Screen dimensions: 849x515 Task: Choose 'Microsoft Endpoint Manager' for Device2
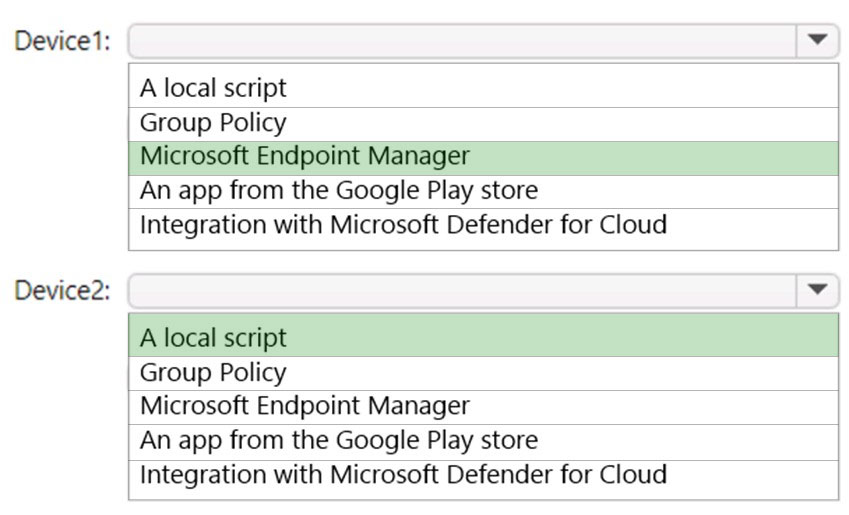[483, 407]
